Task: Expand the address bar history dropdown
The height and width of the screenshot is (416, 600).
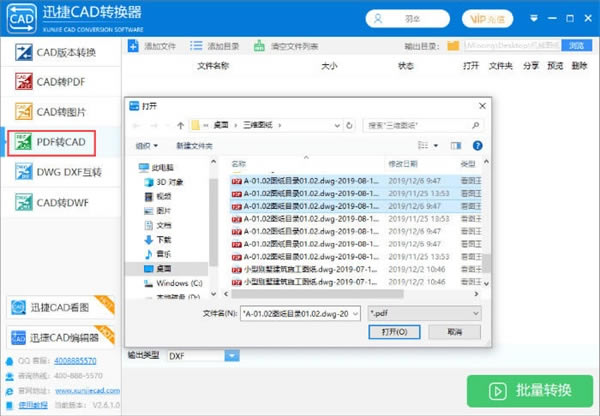Action: click(337, 126)
